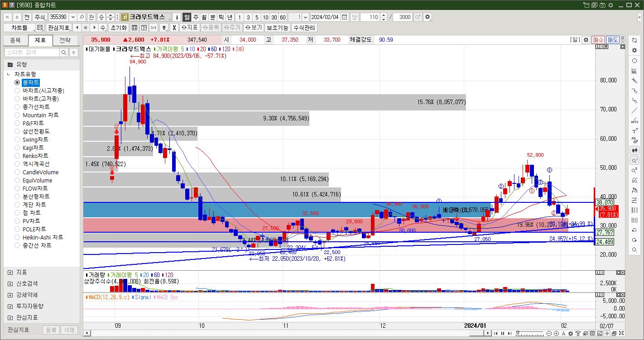The width and height of the screenshot is (644, 340).
Task: Click the save chart template disk icon
Action: click(40, 28)
